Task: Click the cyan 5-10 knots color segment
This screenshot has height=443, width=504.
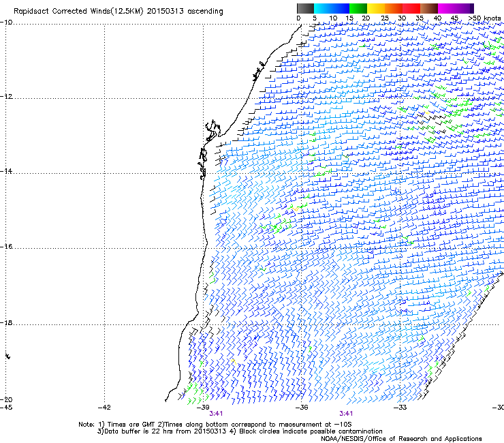Action: [322, 8]
